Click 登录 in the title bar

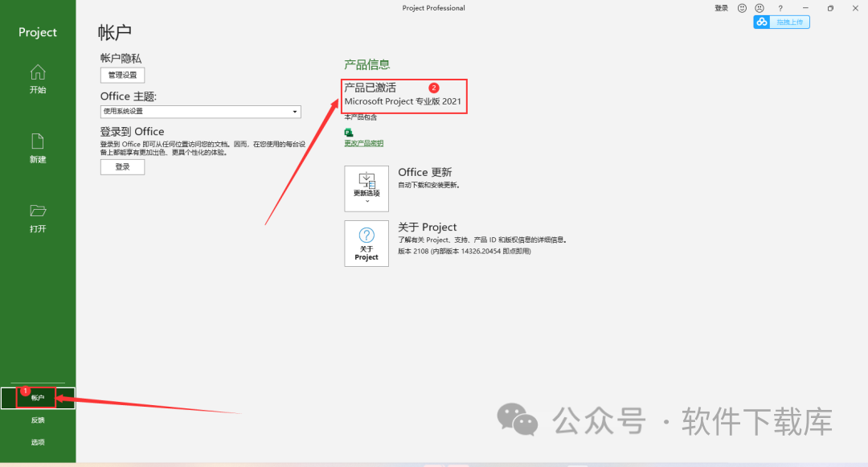tap(721, 8)
